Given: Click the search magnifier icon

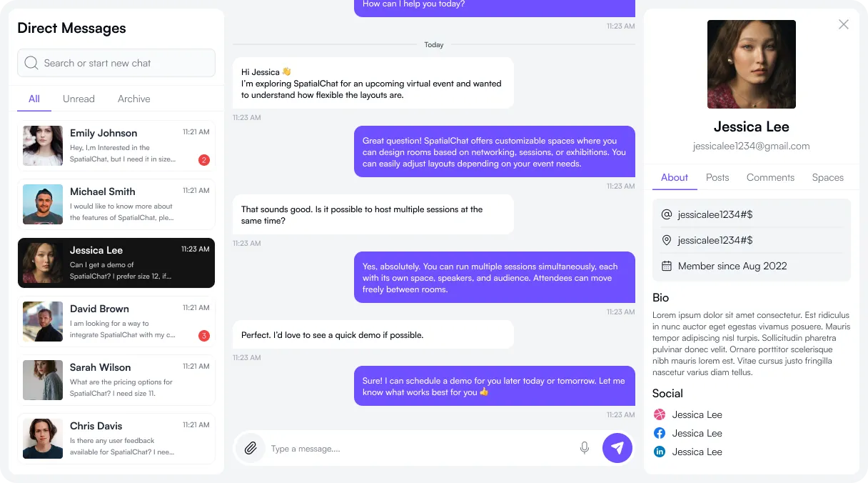Looking at the screenshot, I should point(31,63).
